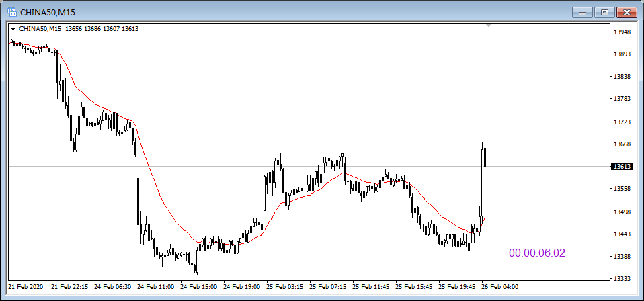Click price scale value 13558
The width and height of the screenshot is (644, 301).
(x=622, y=189)
